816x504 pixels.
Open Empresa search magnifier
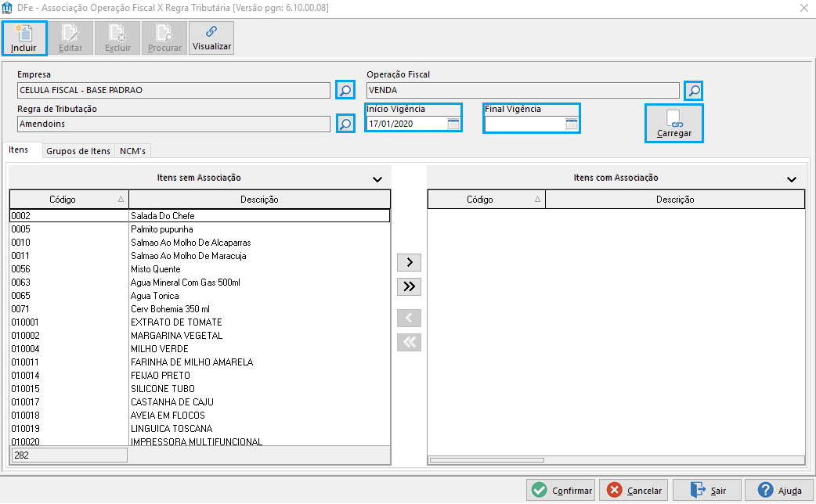pos(345,91)
